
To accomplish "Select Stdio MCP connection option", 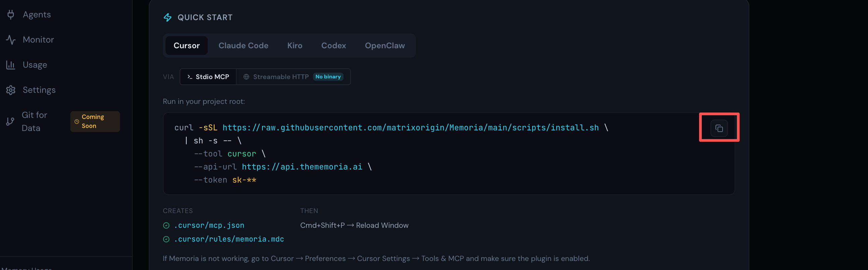I will (x=208, y=77).
